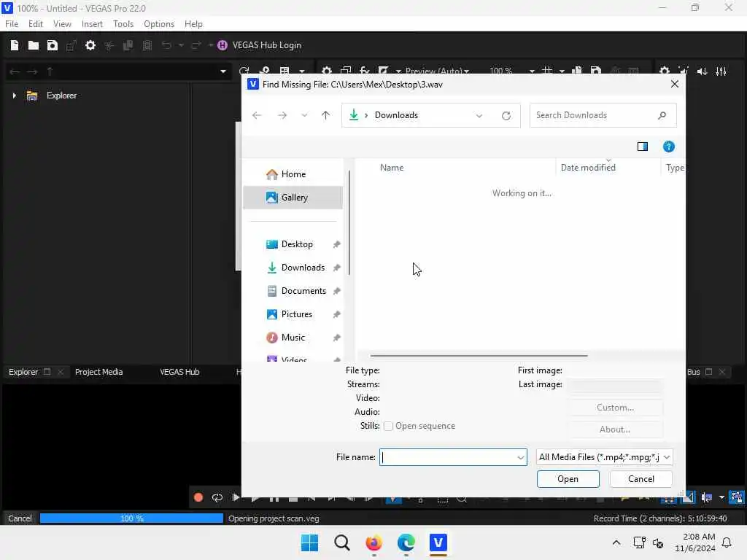Click the horizontal scrollbar in file list
The width and height of the screenshot is (747, 560).
coord(479,355)
